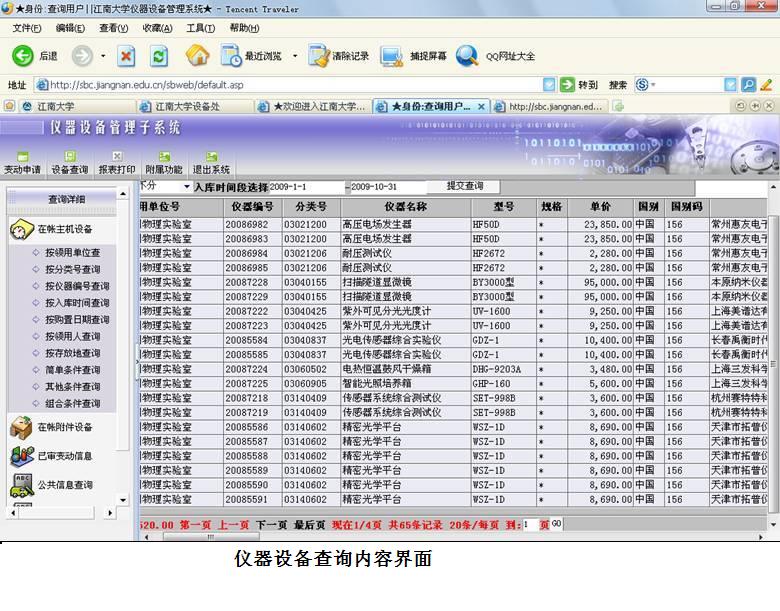The width and height of the screenshot is (780, 611).
Task: Select 按入库时间查询 in sidebar
Action: point(77,303)
